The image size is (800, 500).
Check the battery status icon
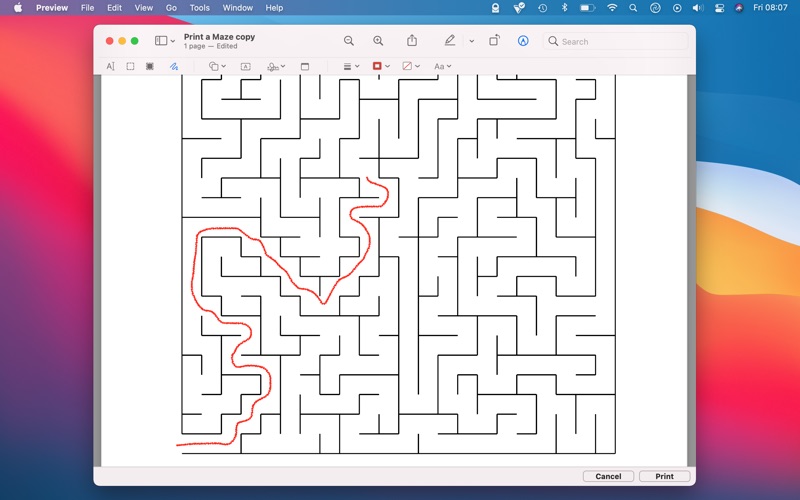[x=588, y=8]
